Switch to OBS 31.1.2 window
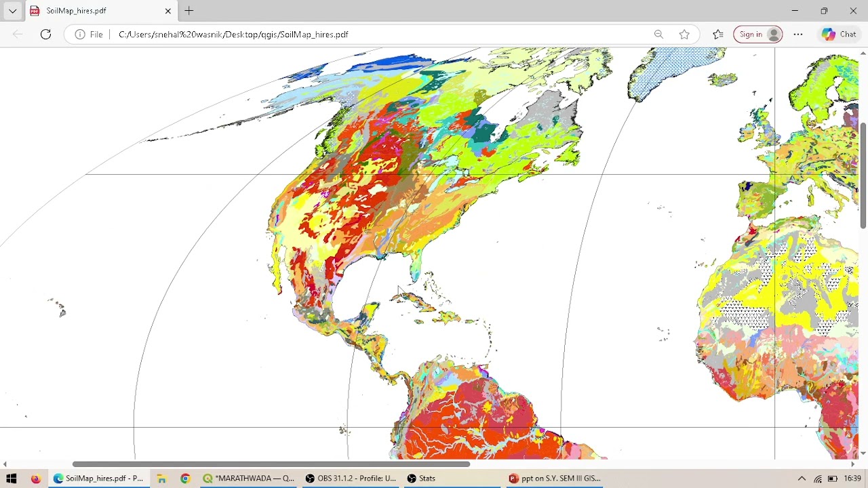The width and height of the screenshot is (868, 488). coord(351,479)
